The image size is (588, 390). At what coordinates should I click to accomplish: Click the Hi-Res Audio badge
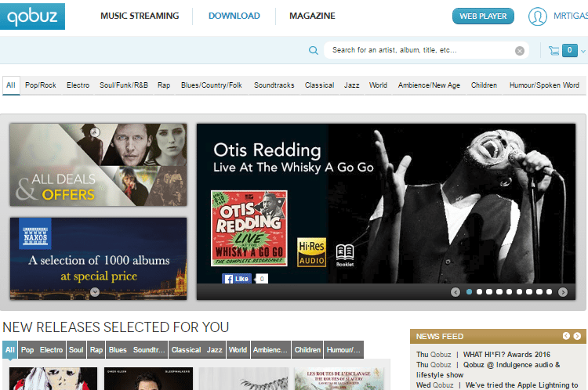[311, 252]
